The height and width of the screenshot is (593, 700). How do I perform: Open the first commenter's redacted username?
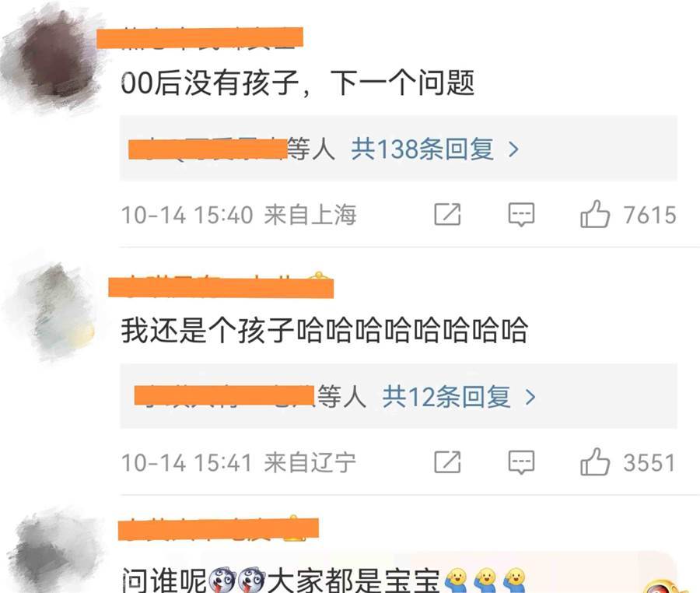tap(200, 37)
